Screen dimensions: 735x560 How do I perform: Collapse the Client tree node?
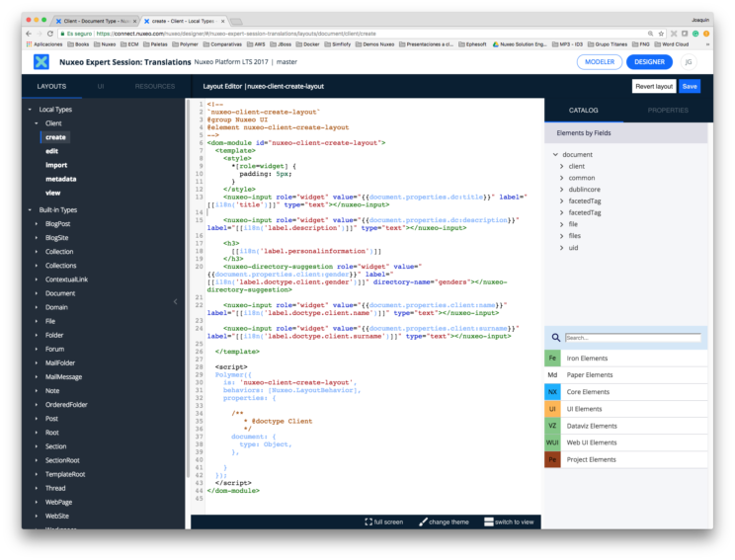(x=37, y=123)
